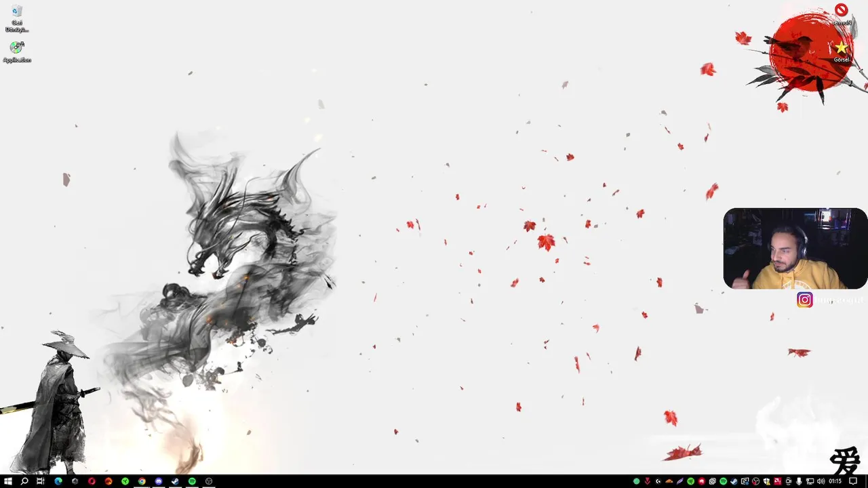The image size is (868, 488).
Task: Open the purple feather tray icon
Action: point(680,481)
